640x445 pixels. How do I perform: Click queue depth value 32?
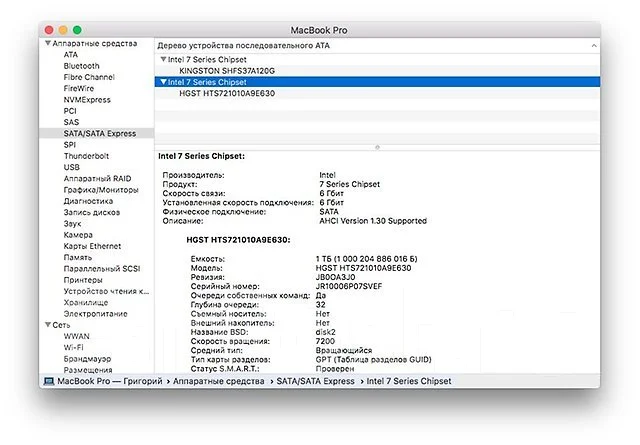point(321,305)
